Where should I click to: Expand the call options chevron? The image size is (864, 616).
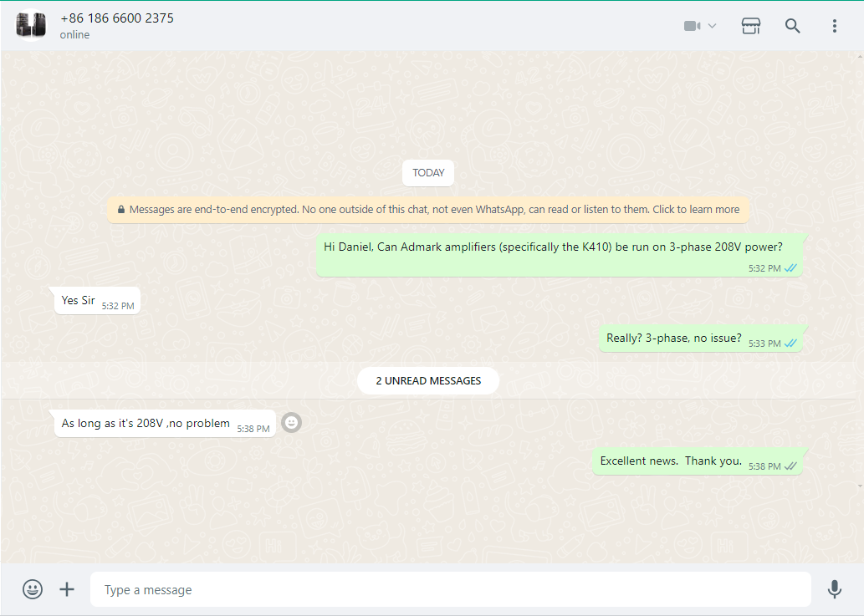coord(713,26)
